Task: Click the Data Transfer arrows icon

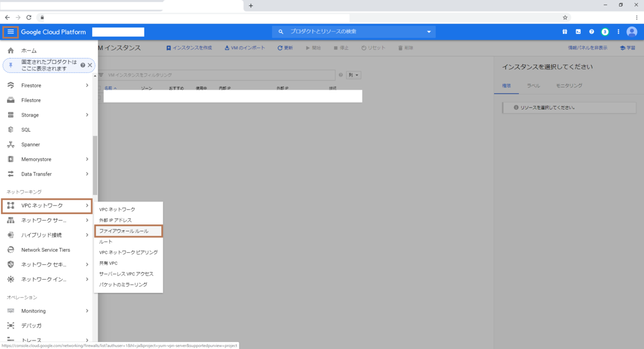Action: [x=11, y=174]
